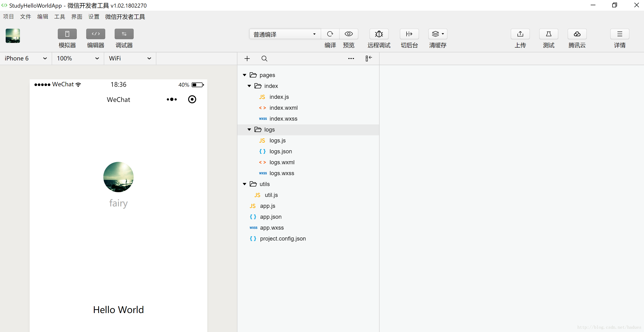Open app.json in file tree
This screenshot has width=644, height=332.
point(271,217)
